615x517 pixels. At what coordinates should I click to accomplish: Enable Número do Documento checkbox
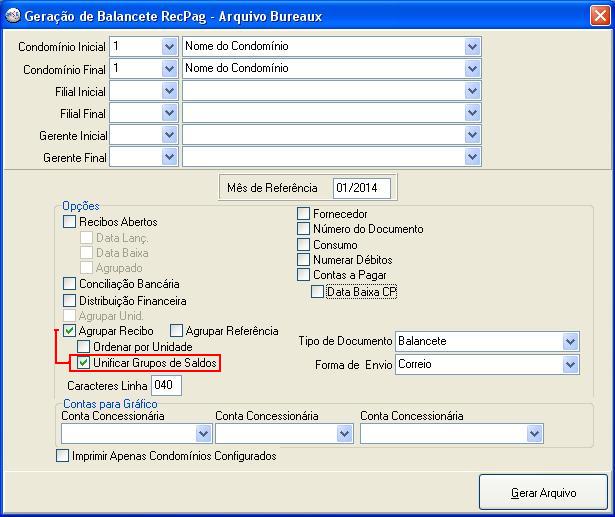(x=304, y=229)
